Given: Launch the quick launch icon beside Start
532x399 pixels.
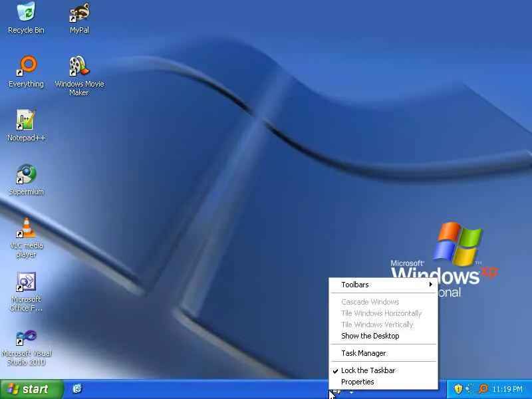Looking at the screenshot, I should [x=77, y=388].
